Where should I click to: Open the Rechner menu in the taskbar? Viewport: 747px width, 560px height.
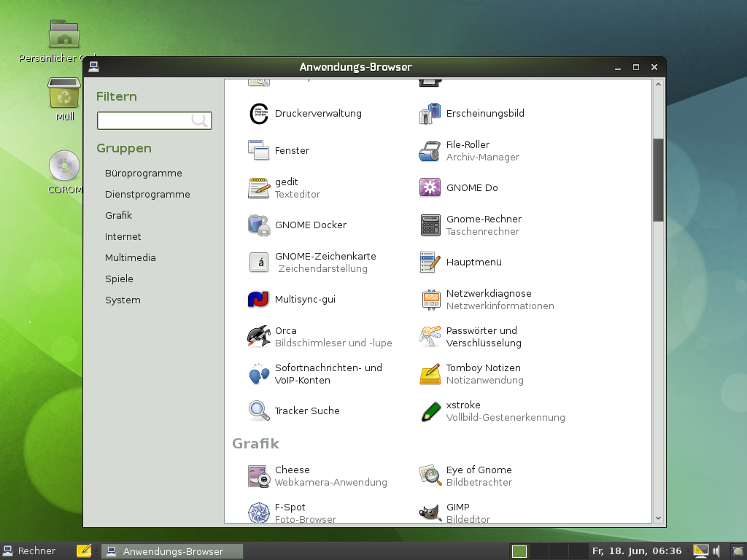pos(34,551)
